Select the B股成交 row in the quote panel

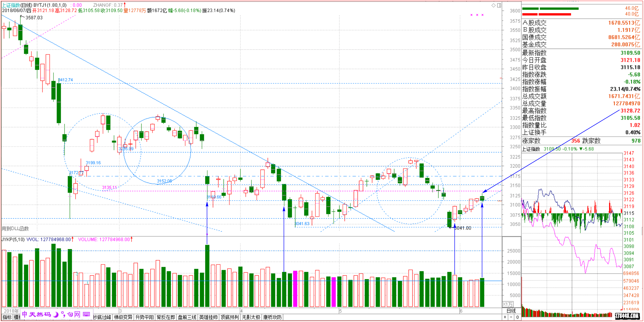[x=581, y=30]
